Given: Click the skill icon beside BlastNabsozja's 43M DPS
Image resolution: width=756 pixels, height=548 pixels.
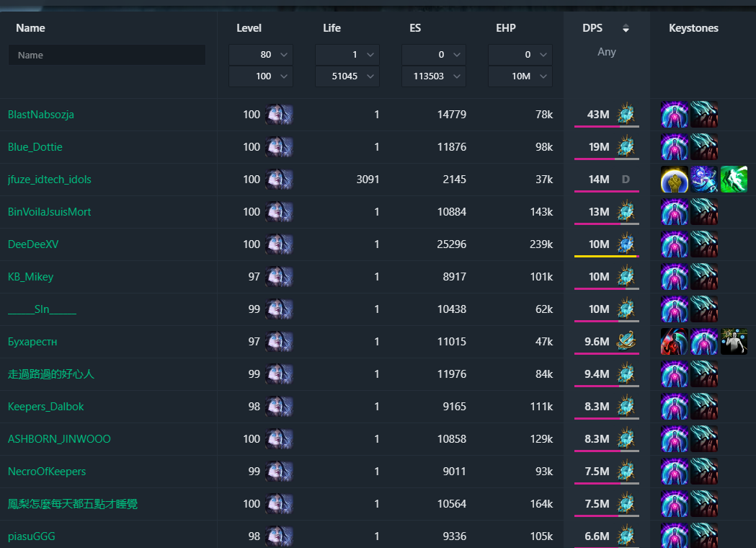Looking at the screenshot, I should [626, 114].
